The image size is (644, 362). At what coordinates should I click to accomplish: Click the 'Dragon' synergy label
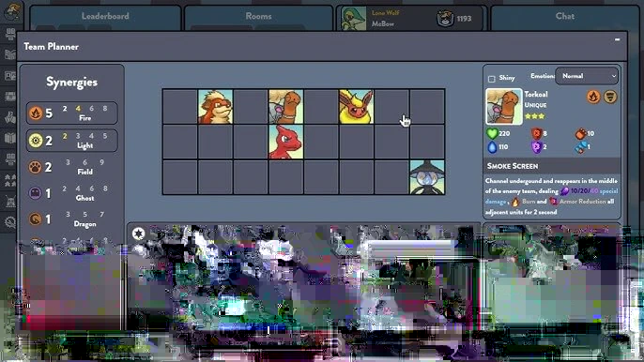[85, 224]
